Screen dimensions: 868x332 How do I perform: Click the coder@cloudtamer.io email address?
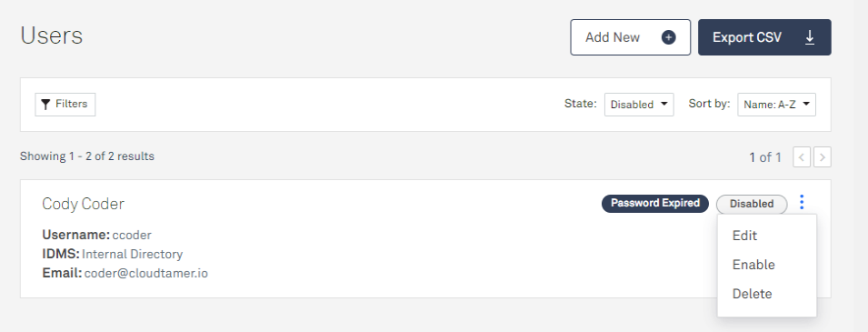coord(146,273)
